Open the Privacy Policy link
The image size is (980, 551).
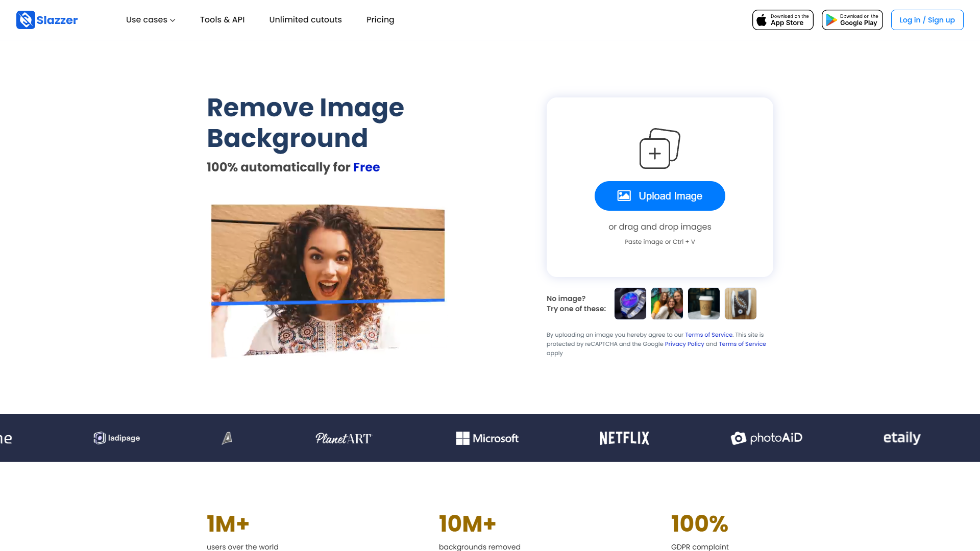(684, 344)
